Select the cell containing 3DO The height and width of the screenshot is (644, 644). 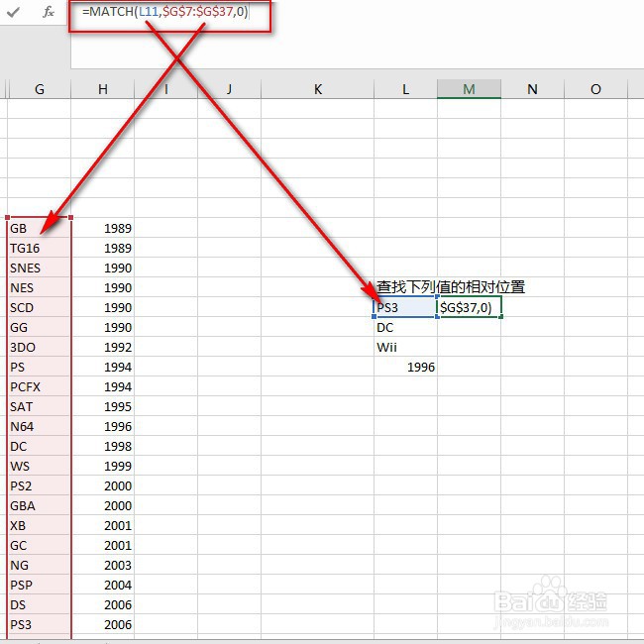point(40,347)
